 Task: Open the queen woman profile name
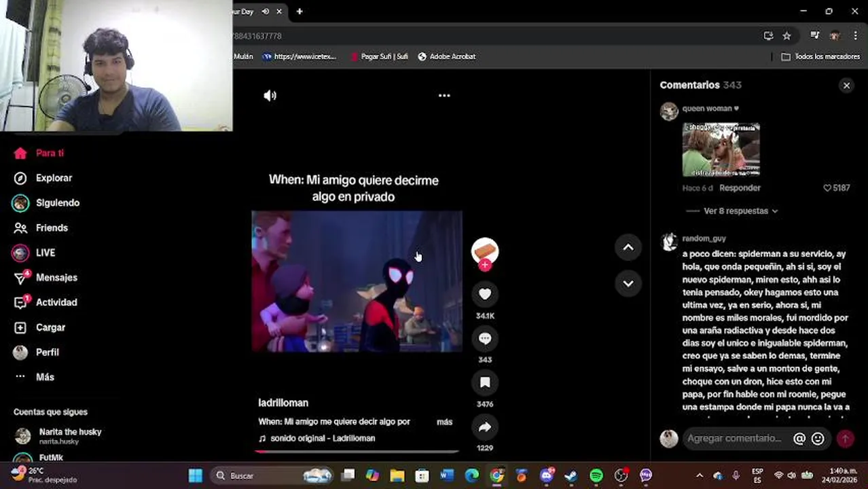pos(710,109)
